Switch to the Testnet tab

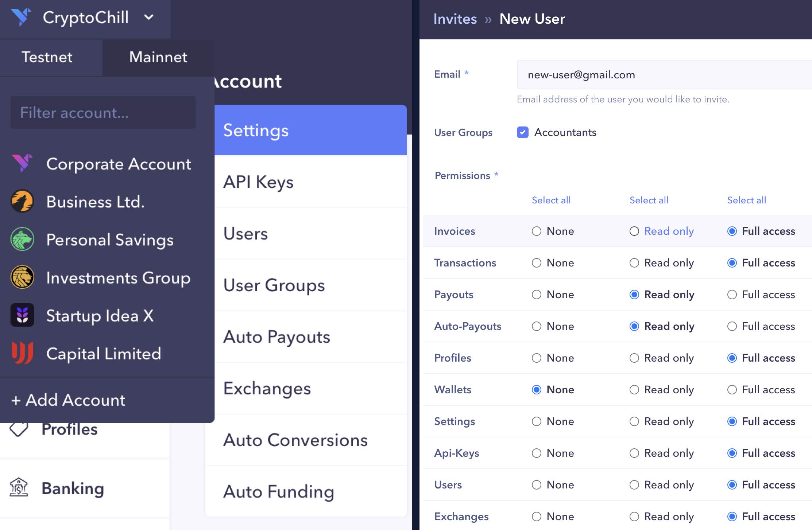pos(47,57)
